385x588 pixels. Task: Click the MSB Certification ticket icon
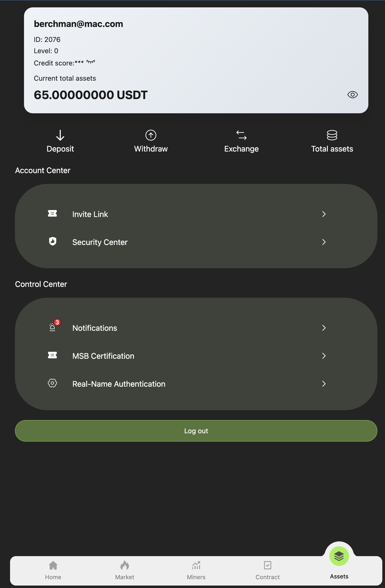click(x=52, y=355)
